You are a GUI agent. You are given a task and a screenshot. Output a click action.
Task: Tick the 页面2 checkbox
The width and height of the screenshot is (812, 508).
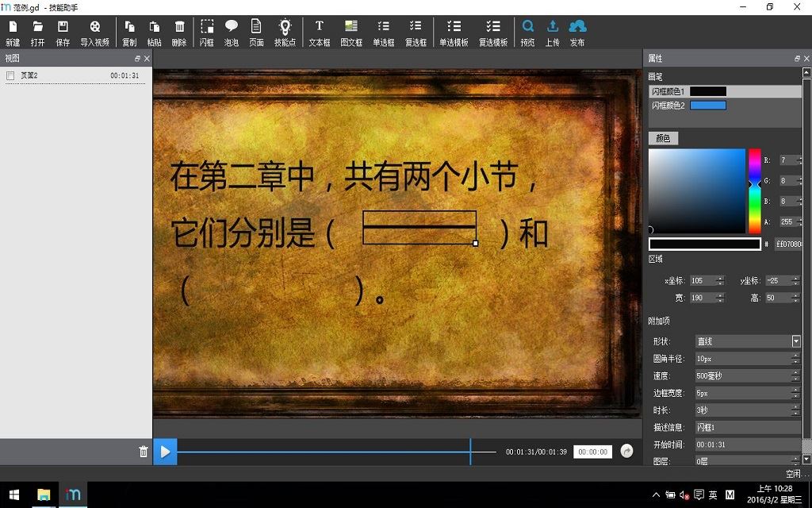[10, 75]
